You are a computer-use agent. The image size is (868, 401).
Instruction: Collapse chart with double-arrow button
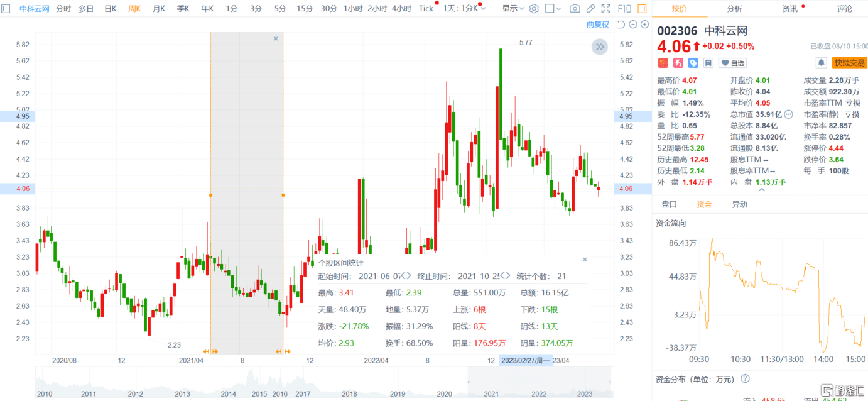click(x=600, y=47)
